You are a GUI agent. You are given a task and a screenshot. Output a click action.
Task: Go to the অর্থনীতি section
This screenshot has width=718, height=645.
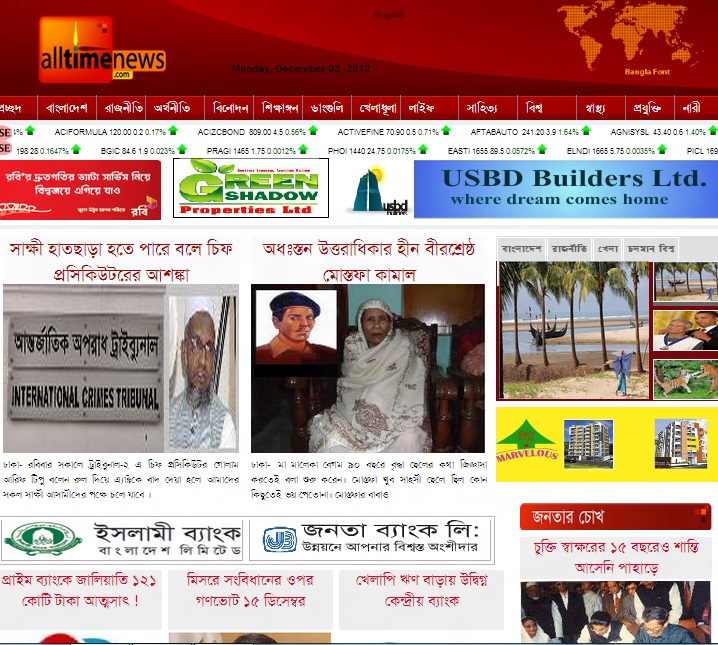point(172,108)
